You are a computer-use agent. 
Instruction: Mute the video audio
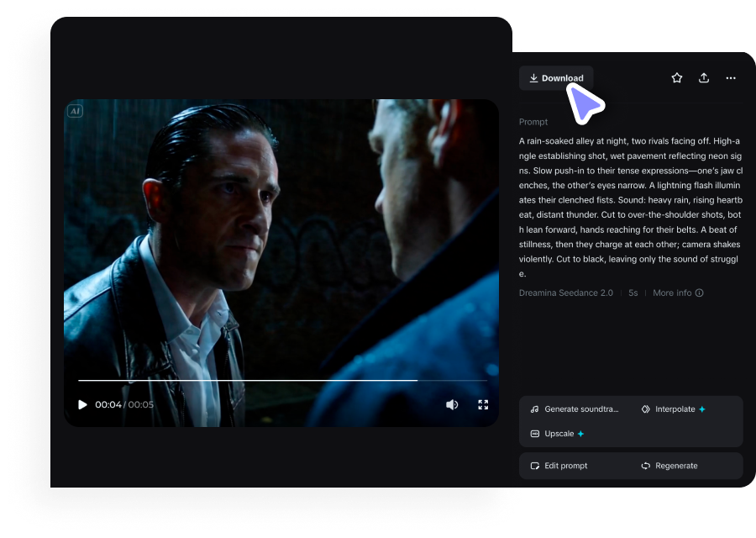(x=452, y=404)
